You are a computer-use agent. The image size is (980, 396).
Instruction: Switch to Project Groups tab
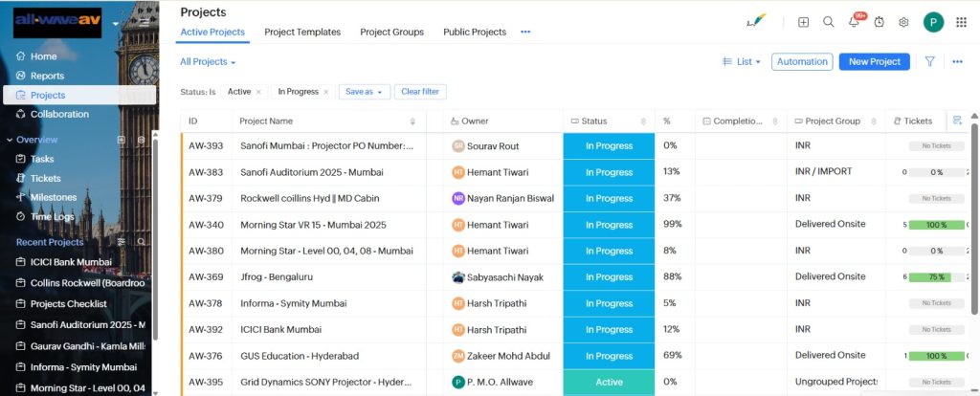[391, 32]
